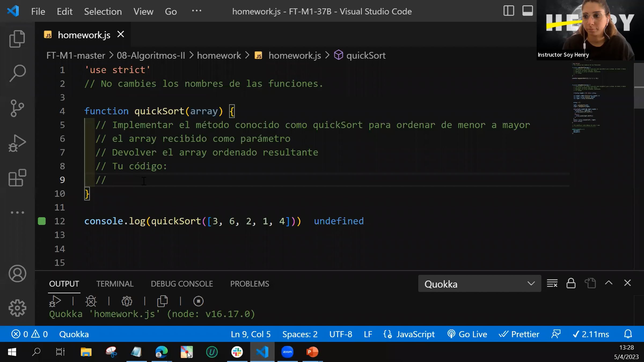
Task: Click the Accounts icon in activity bar
Action: 17,274
